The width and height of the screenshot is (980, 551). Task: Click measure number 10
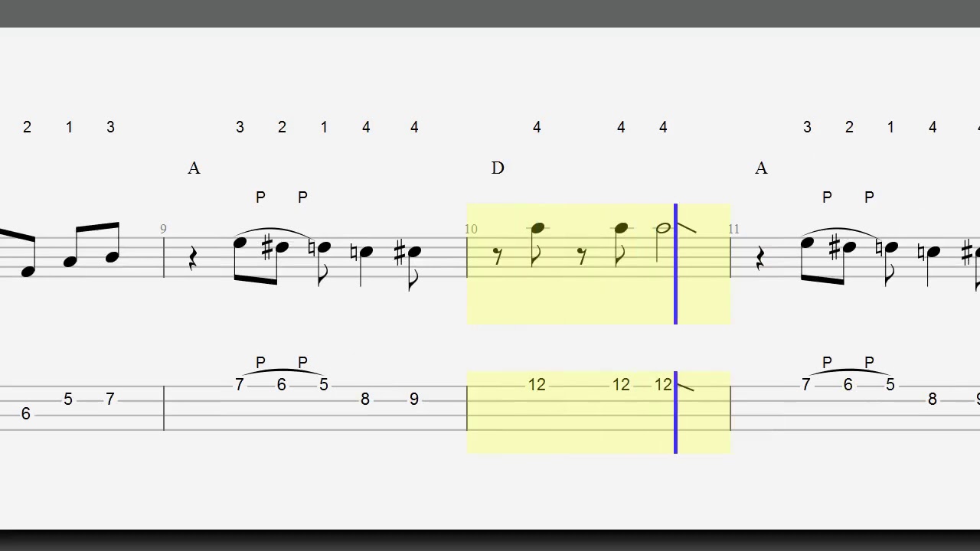pyautogui.click(x=471, y=229)
